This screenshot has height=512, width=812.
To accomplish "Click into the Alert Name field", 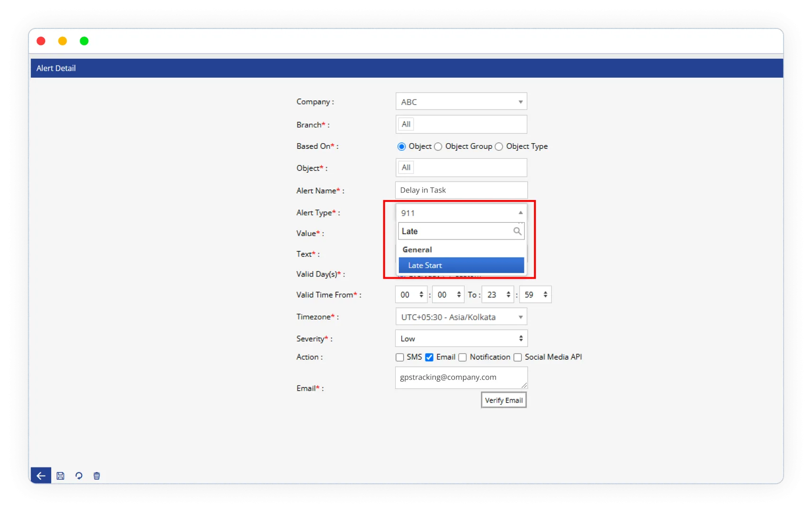I will tap(461, 190).
